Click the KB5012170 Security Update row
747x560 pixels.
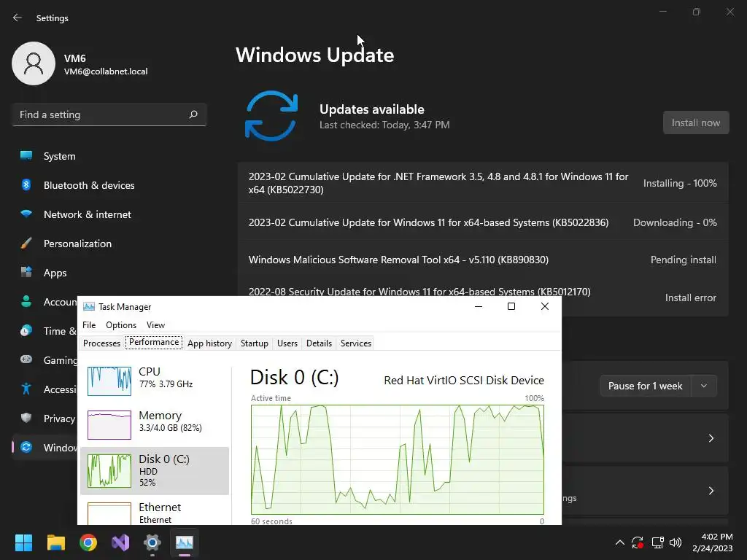[x=419, y=292]
